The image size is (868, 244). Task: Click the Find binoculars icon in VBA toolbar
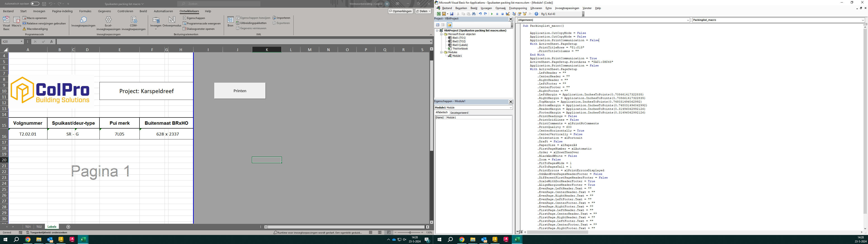point(473,14)
